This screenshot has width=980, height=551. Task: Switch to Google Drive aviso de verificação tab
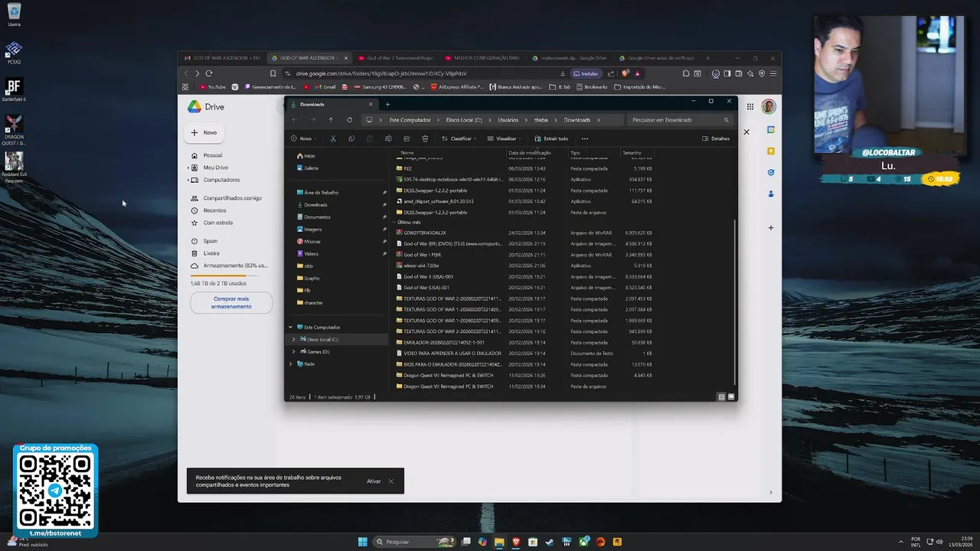656,58
